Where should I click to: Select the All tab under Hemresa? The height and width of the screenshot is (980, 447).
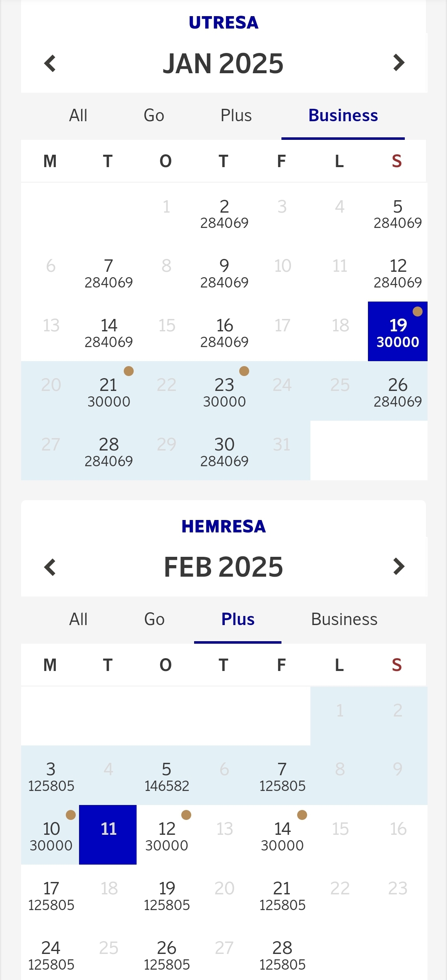pos(78,619)
